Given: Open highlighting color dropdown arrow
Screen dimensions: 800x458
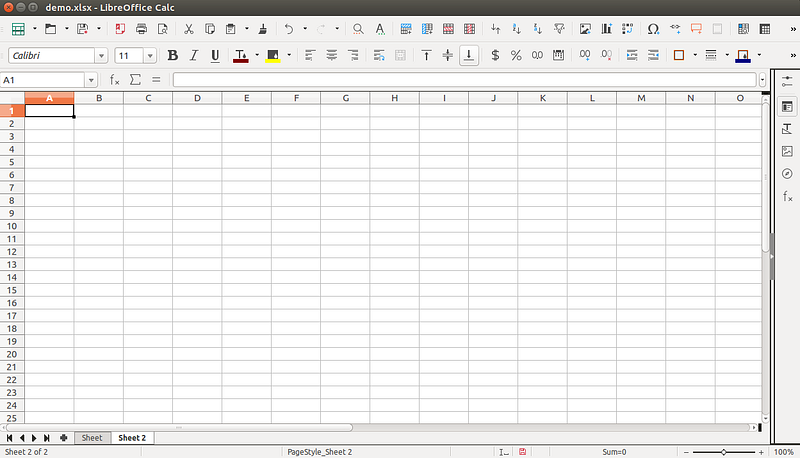Looking at the screenshot, I should pos(289,55).
